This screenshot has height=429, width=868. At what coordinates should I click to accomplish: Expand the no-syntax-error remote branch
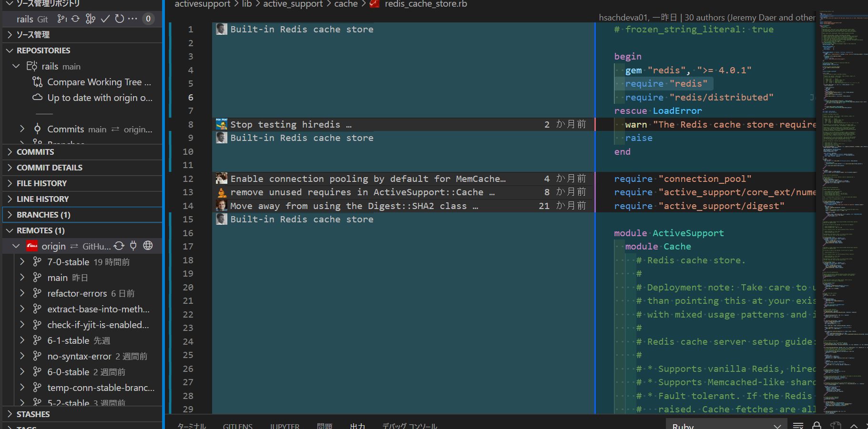click(x=22, y=356)
